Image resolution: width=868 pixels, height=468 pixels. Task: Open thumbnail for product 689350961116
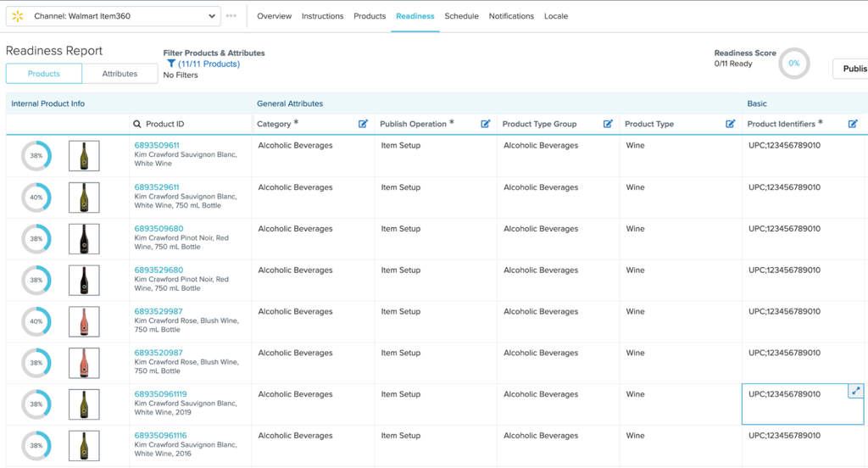(x=84, y=446)
